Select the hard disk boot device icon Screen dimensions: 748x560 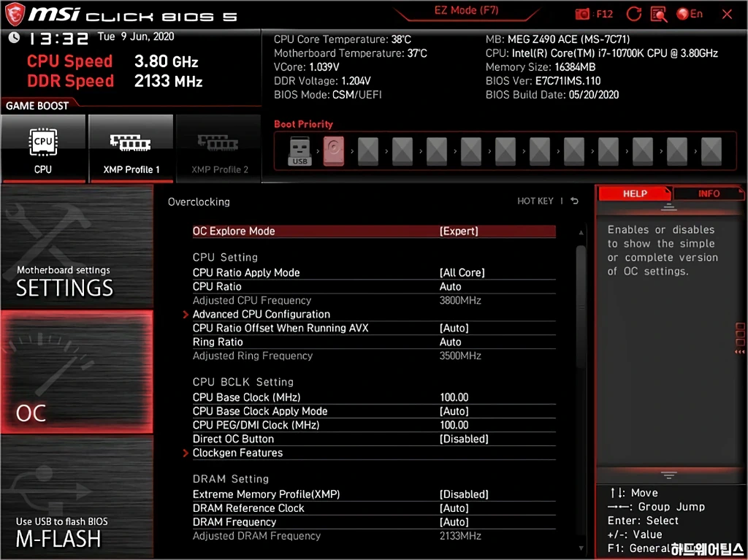click(x=333, y=151)
